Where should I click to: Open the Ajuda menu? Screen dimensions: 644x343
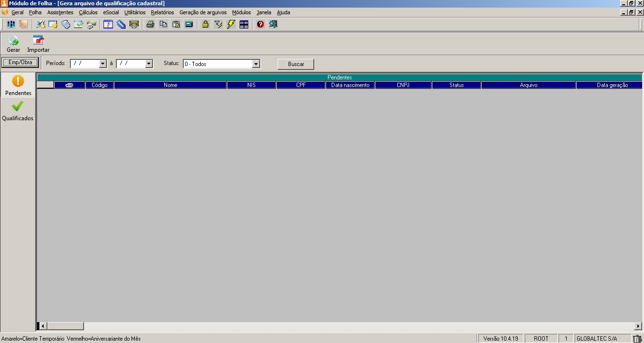point(283,12)
